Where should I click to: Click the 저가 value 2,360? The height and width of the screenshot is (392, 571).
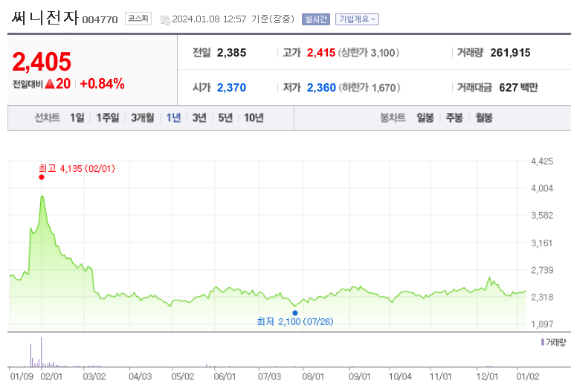(321, 88)
